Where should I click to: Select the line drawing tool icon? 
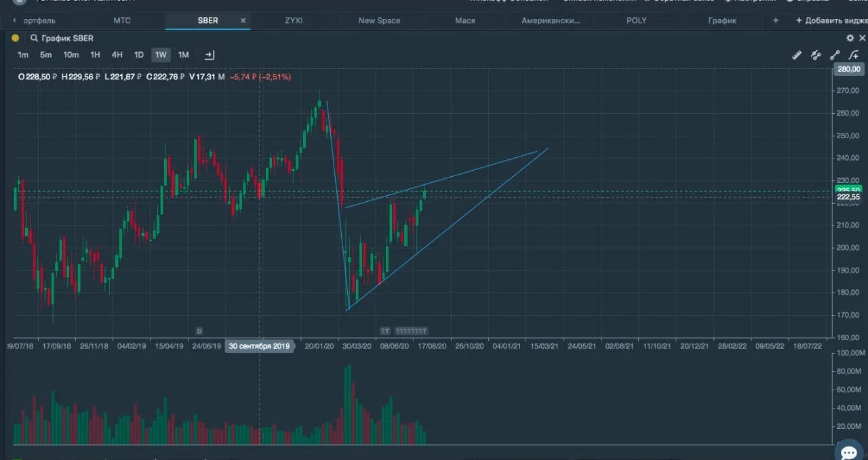pyautogui.click(x=835, y=56)
